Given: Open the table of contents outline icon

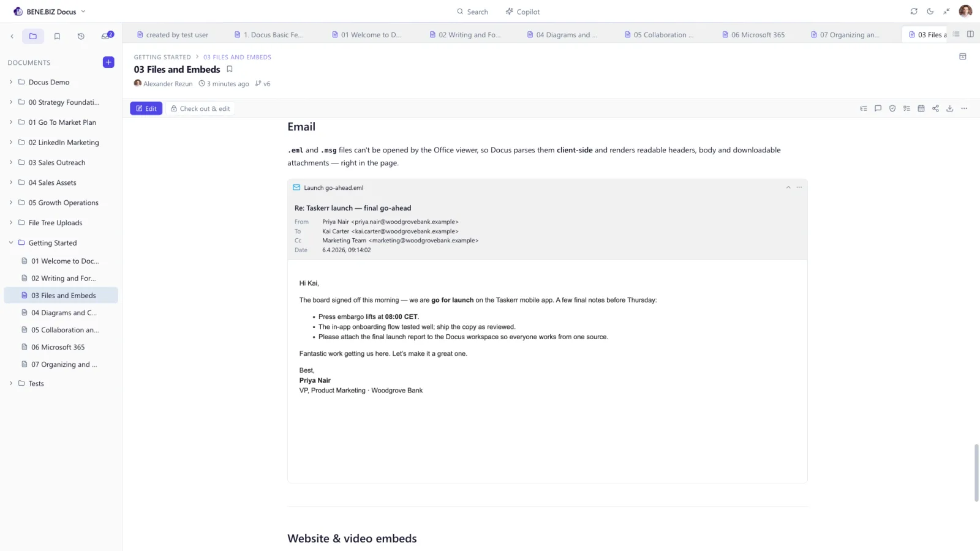Looking at the screenshot, I should 864,108.
